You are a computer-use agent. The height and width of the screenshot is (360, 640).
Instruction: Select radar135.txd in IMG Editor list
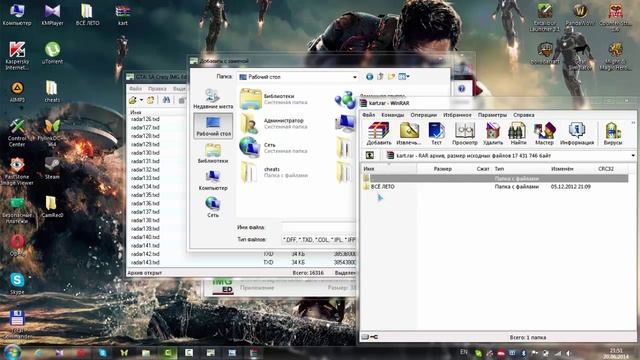[x=145, y=195]
